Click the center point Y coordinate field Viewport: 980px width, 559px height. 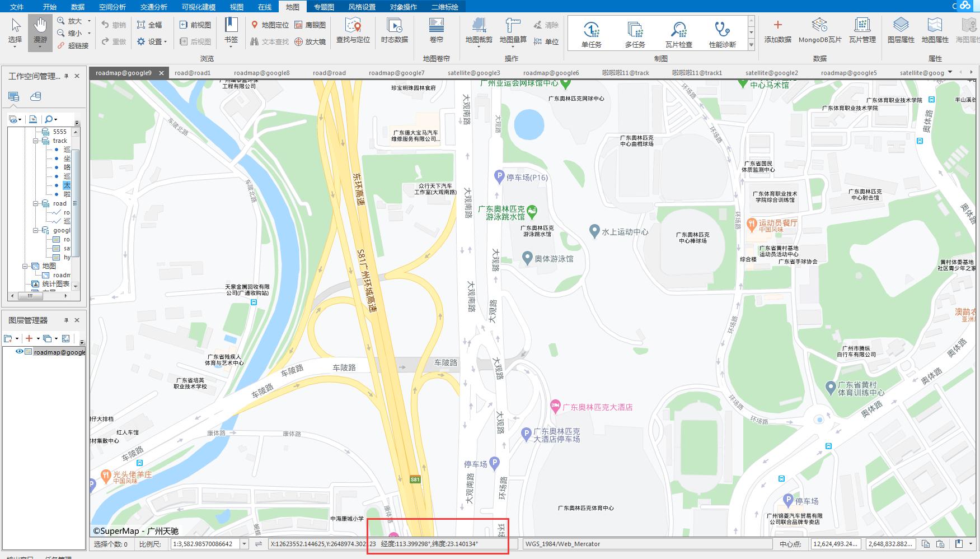tap(890, 544)
